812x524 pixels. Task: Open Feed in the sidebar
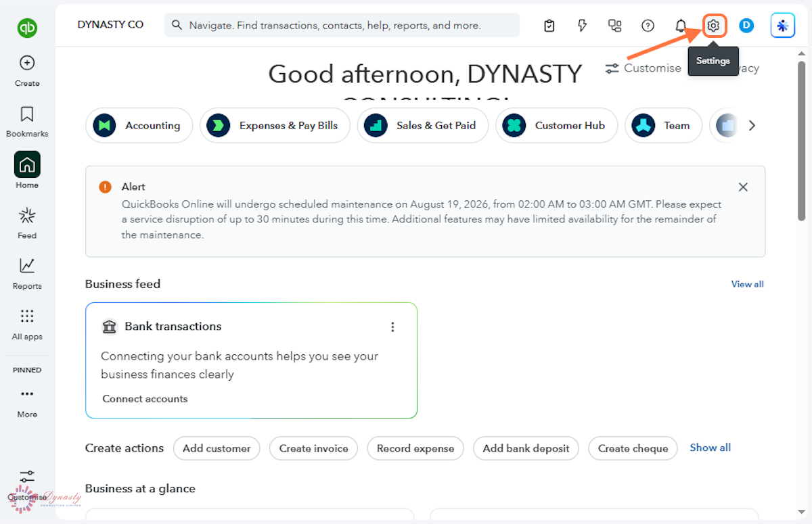pos(27,223)
